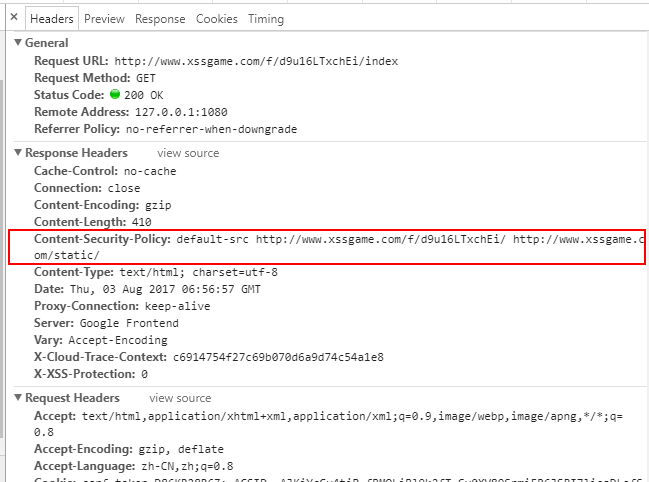Collapse the General section

click(x=18, y=43)
